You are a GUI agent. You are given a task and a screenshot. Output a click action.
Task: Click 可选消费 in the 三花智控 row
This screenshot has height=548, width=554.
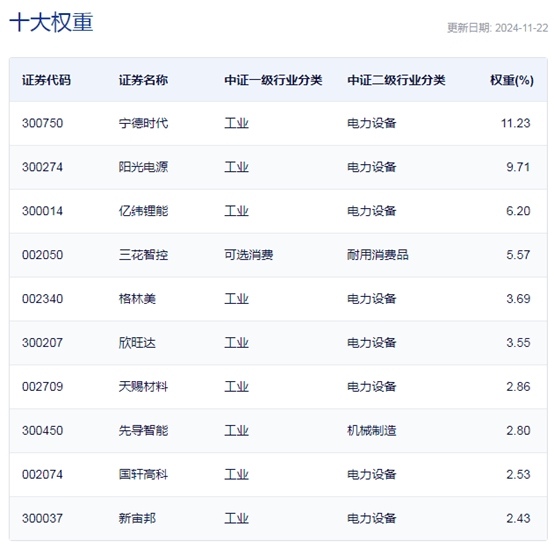249,255
